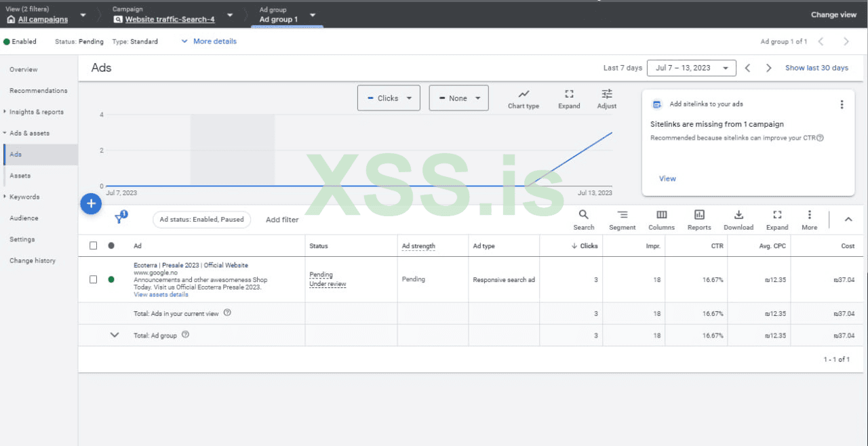Open the Columns selector
This screenshot has width=868, height=446.
click(x=661, y=220)
